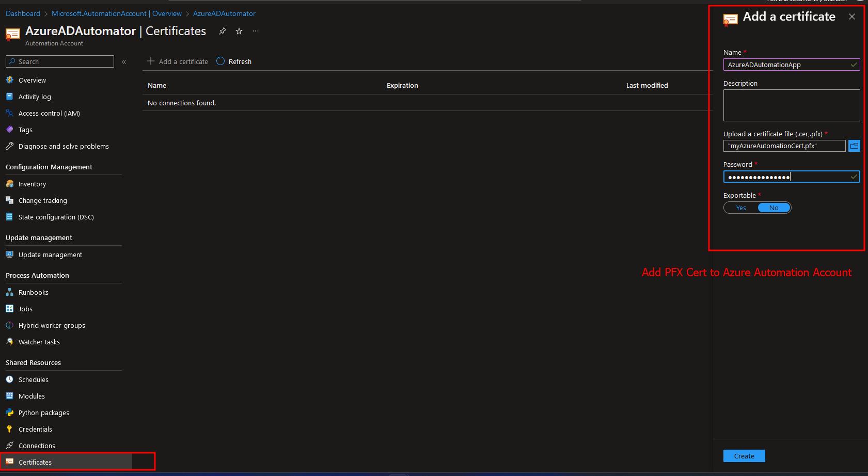Close the Add a certificate panel
This screenshot has height=476, width=868.
[852, 17]
